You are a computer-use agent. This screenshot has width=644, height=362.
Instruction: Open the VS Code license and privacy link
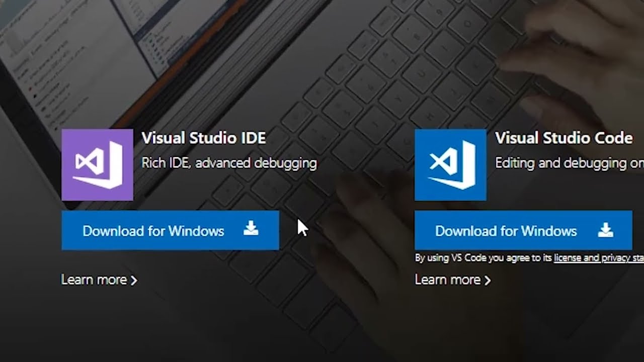coord(599,258)
